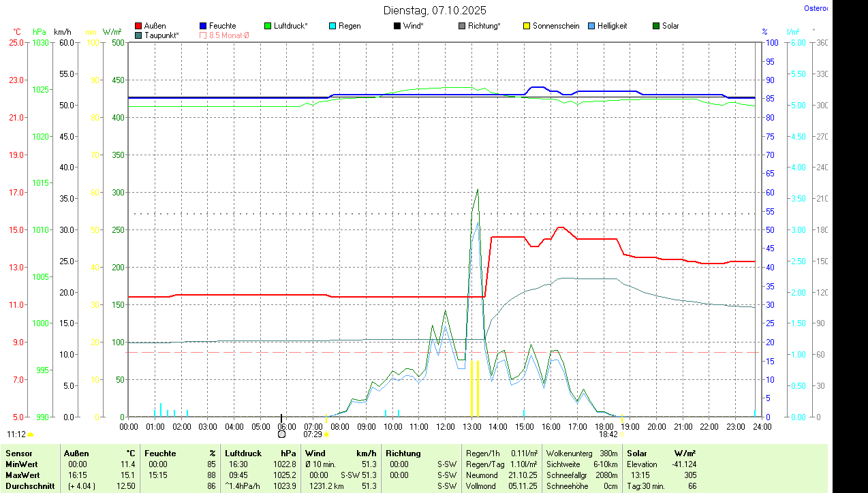This screenshot has height=493, width=868.
Task: Click the sunrise icon next to 07:29
Action: click(326, 434)
